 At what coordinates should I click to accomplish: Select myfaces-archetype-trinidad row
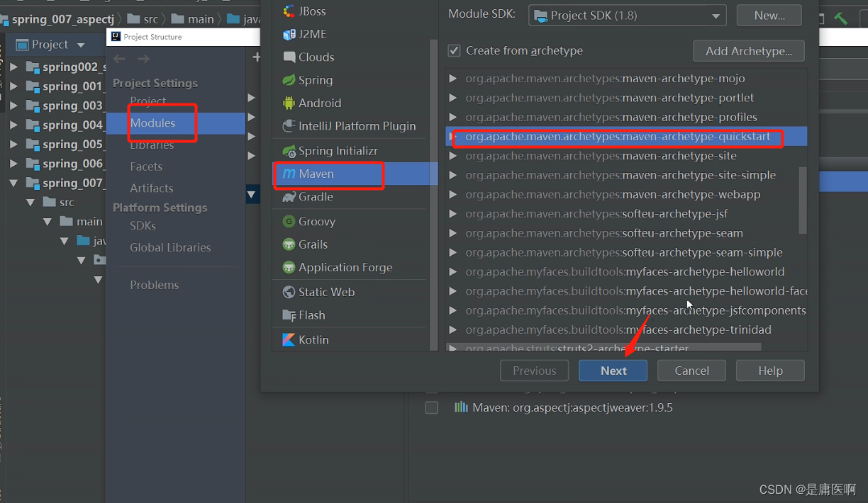(626, 329)
